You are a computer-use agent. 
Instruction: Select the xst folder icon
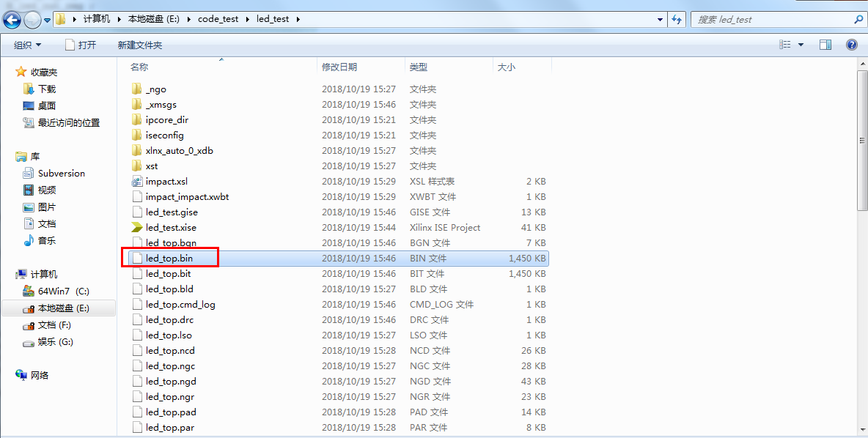pyautogui.click(x=137, y=166)
